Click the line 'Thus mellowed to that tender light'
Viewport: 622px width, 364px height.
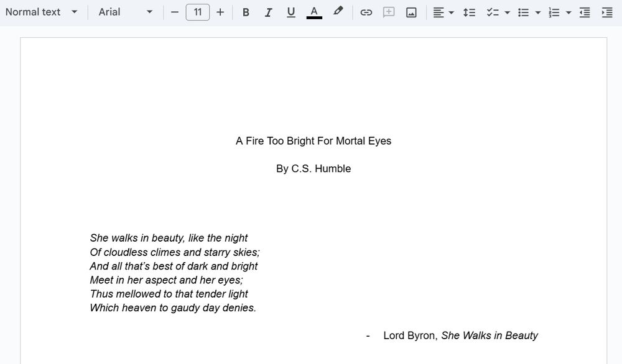click(169, 294)
